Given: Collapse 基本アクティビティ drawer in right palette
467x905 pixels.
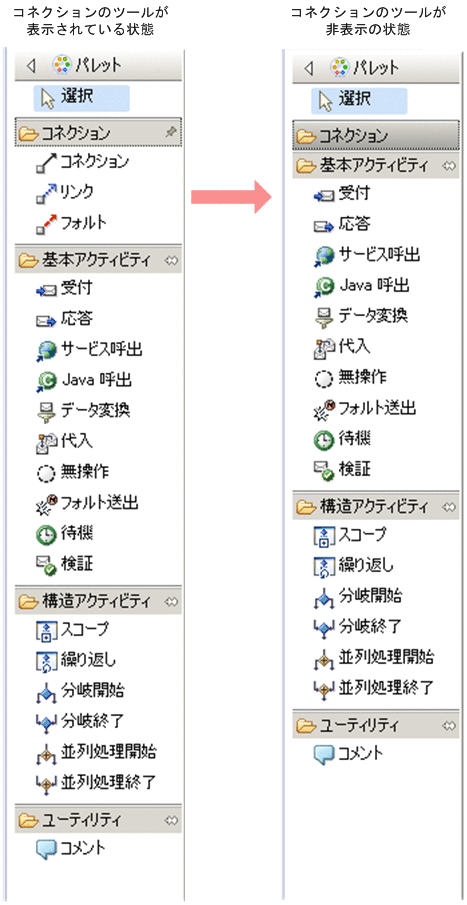Looking at the screenshot, I should [376, 166].
